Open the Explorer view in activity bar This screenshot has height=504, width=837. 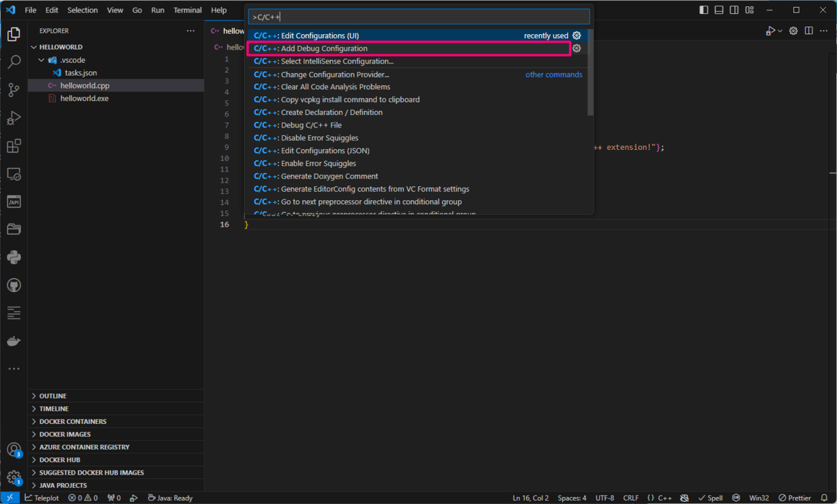click(x=13, y=34)
